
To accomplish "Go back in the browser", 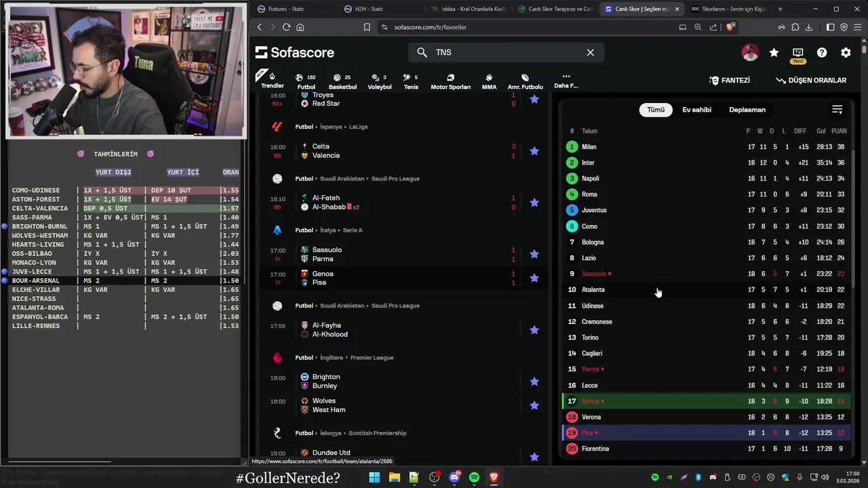I will click(x=260, y=27).
